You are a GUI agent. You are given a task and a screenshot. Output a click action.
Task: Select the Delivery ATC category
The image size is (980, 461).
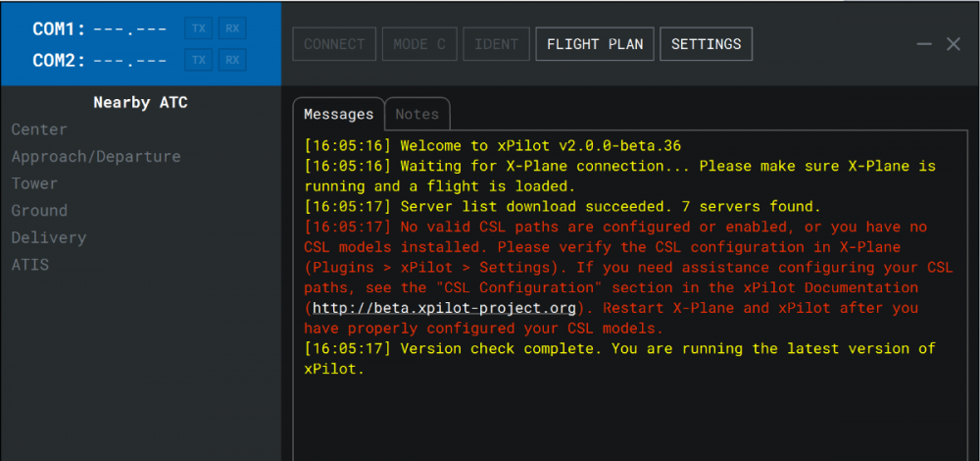click(49, 237)
